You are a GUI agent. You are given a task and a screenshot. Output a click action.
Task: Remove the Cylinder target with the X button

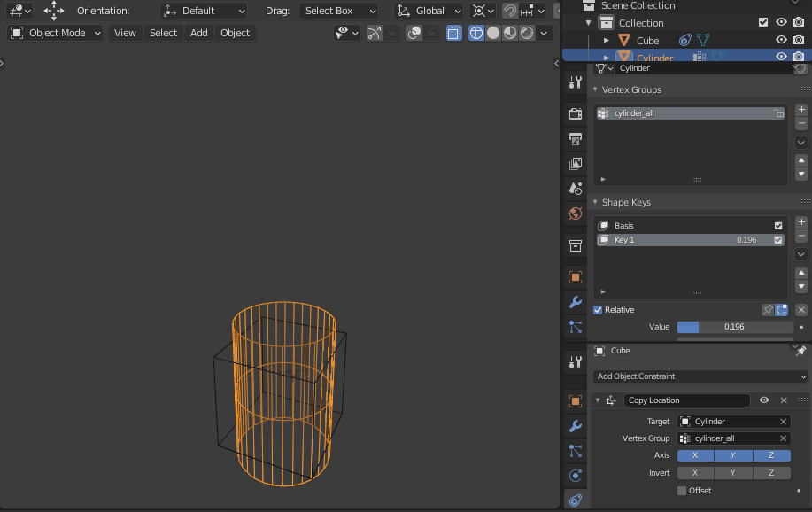tap(783, 421)
